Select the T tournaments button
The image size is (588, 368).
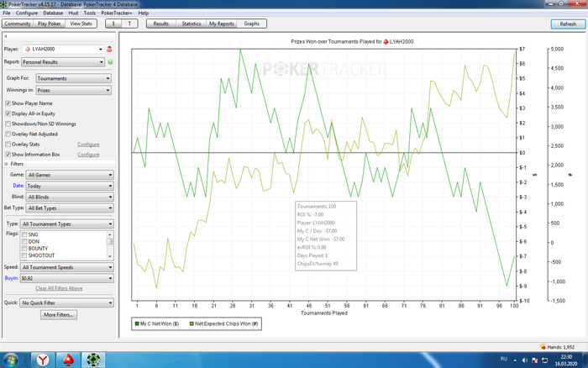129,24
